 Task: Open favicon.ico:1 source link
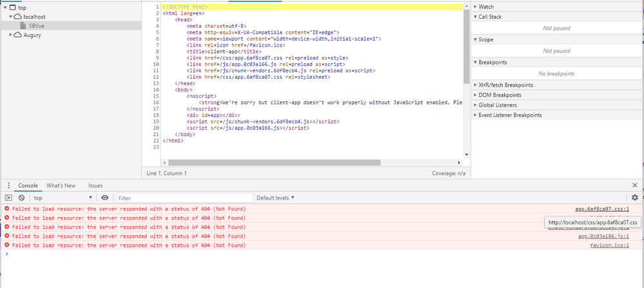(609, 245)
